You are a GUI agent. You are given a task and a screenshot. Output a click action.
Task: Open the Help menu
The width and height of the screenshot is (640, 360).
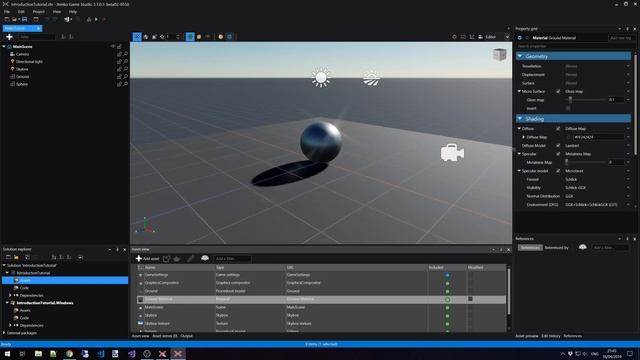pos(73,12)
